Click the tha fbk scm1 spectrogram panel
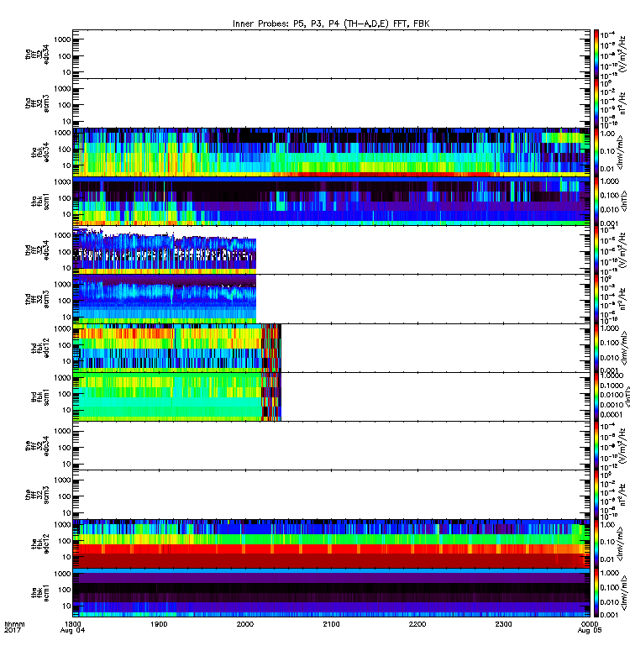The width and height of the screenshot is (630, 672). (331, 201)
